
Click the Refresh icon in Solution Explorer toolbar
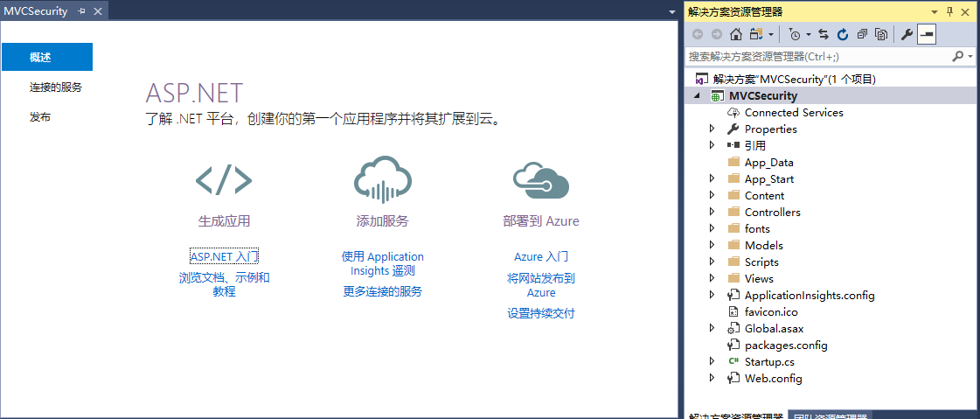(843, 34)
